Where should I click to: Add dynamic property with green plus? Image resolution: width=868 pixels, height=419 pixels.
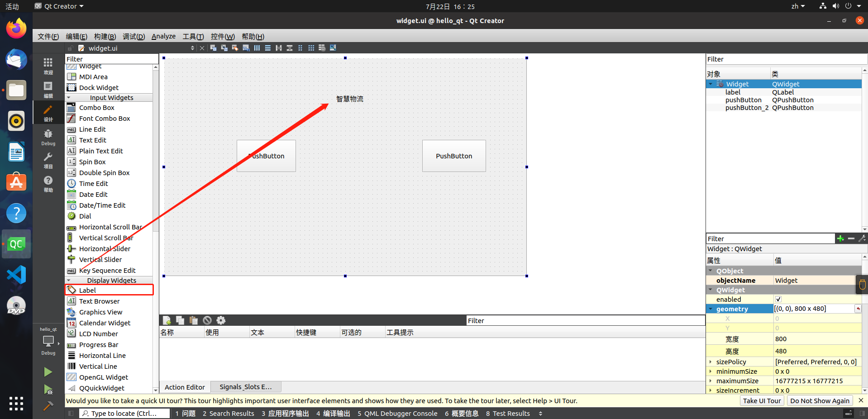pos(840,238)
